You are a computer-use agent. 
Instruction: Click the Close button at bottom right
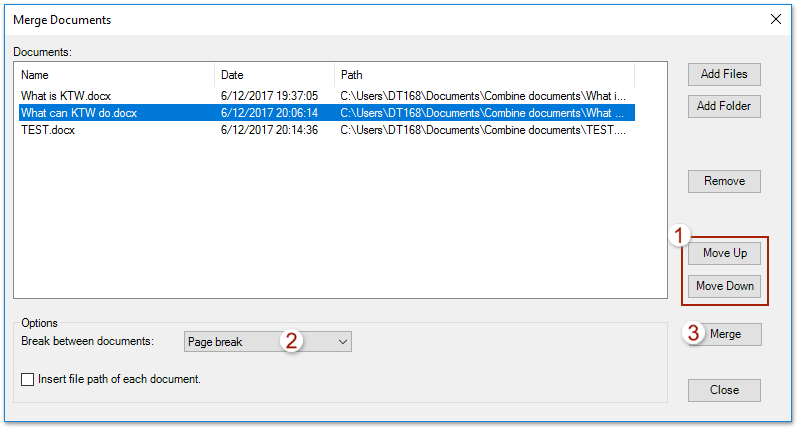(724, 390)
